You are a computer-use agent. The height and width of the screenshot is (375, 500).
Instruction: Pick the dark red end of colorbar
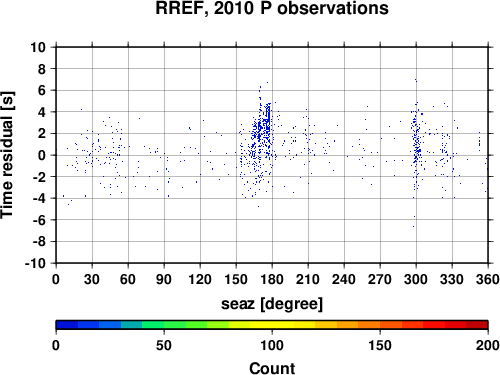(x=477, y=325)
